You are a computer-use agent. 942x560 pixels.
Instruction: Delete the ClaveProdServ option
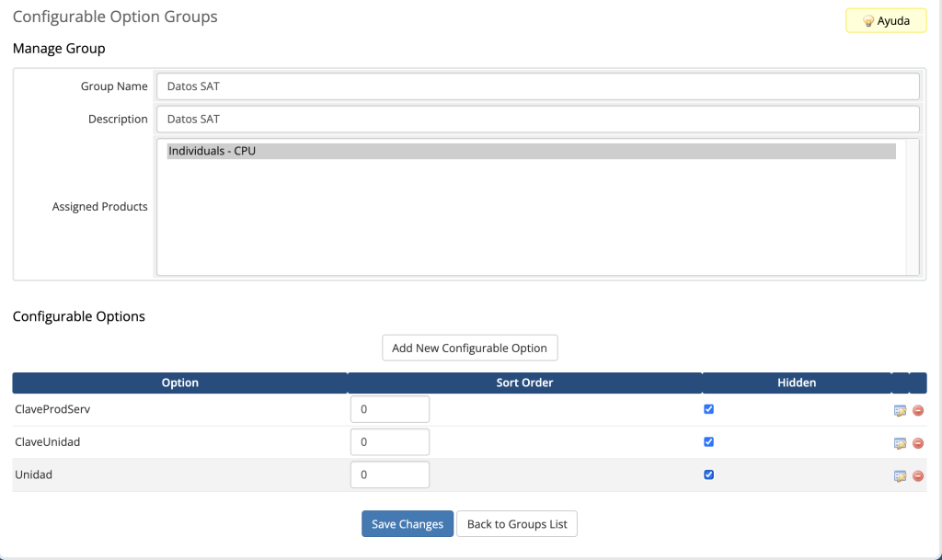pyautogui.click(x=917, y=410)
